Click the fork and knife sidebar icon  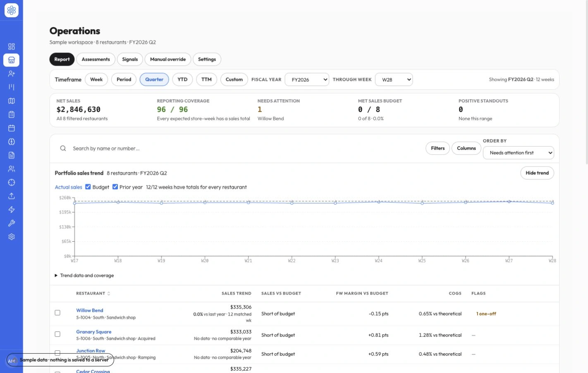point(12,87)
